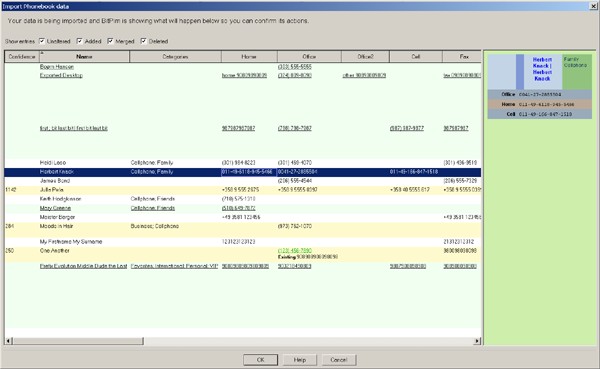Select the Moods in Hair entry
The image size is (600, 369).
point(56,226)
